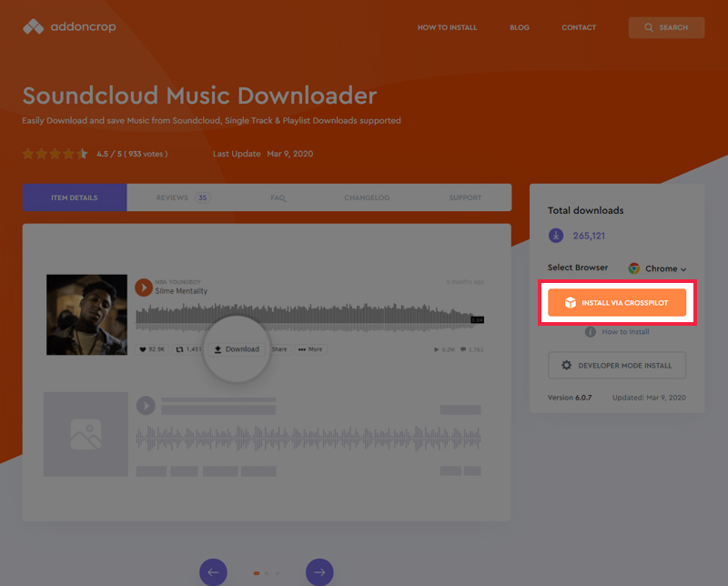Click the Slime Mentality play button
The height and width of the screenshot is (586, 728).
tap(144, 288)
